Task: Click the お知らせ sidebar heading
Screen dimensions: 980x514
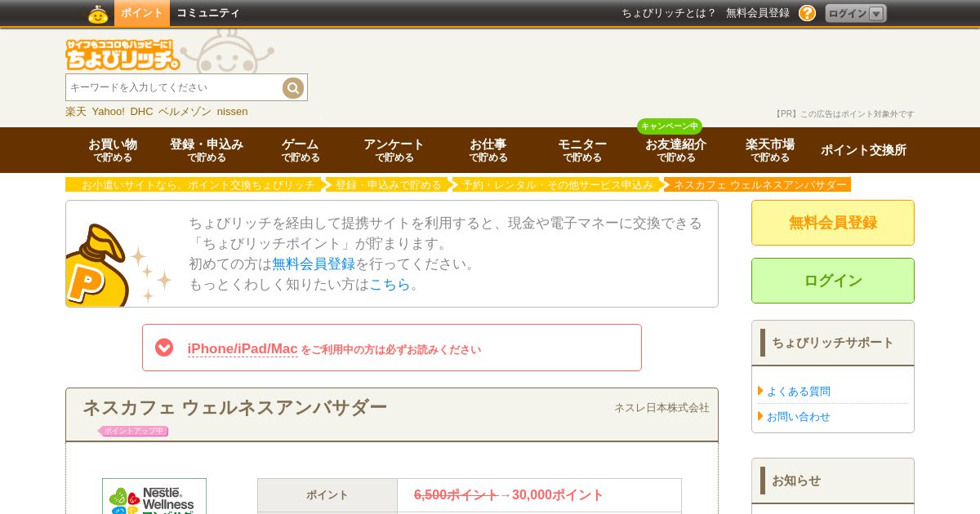Action: tap(796, 481)
